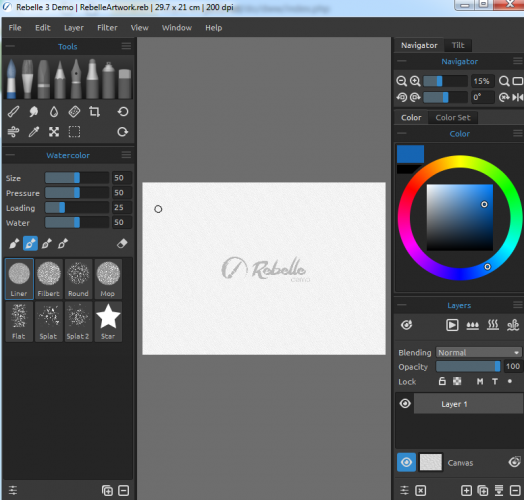Image resolution: width=524 pixels, height=500 pixels.
Task: Click the Redo arrow icon
Action: pos(123,132)
